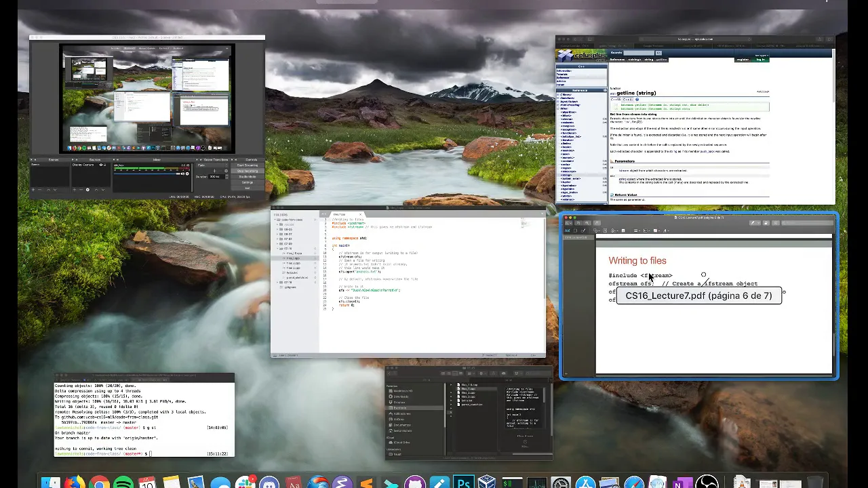Click the log in link on cplusplus.com
Image resolution: width=868 pixels, height=488 pixels.
click(760, 60)
